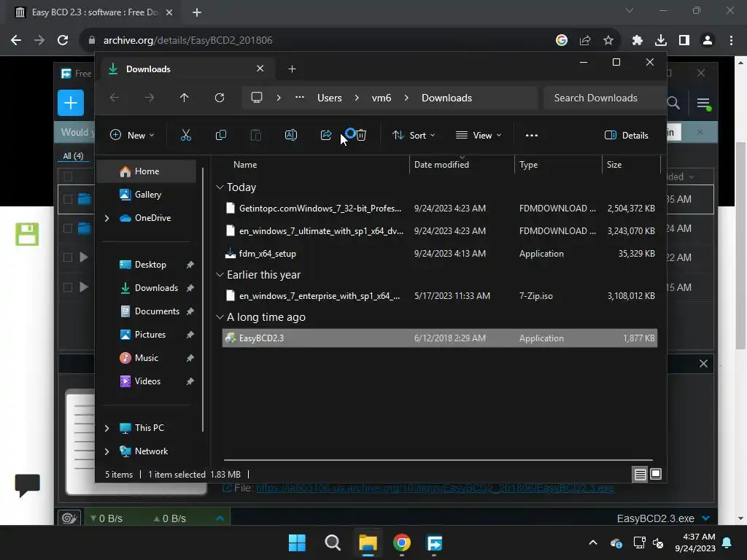Click the Paste clipboard icon in Explorer toolbar
Image resolution: width=747 pixels, height=560 pixels.
click(x=256, y=135)
